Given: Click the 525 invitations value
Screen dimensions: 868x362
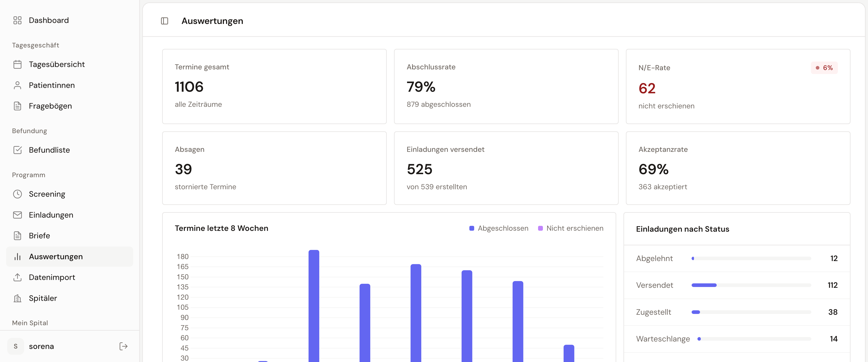Looking at the screenshot, I should coord(420,169).
